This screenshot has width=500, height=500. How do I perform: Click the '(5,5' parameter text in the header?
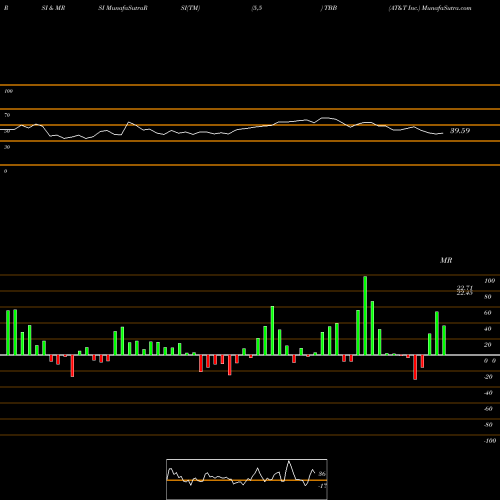pos(257,8)
